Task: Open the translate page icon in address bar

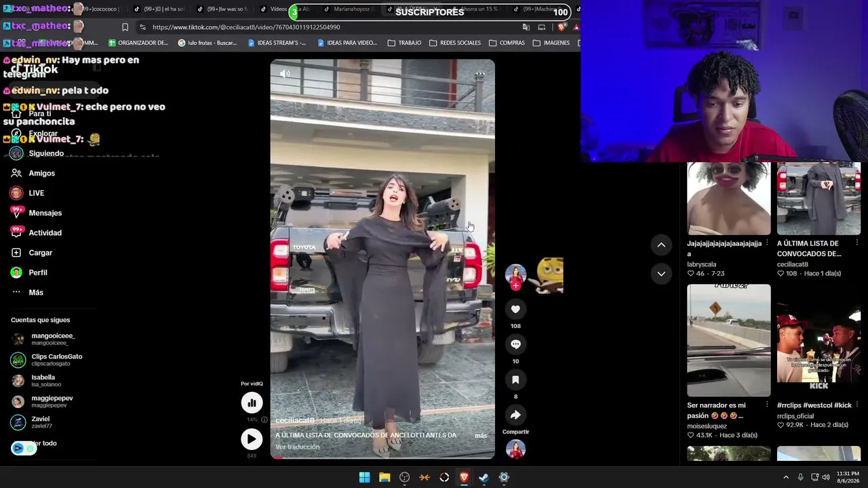Action: click(526, 27)
